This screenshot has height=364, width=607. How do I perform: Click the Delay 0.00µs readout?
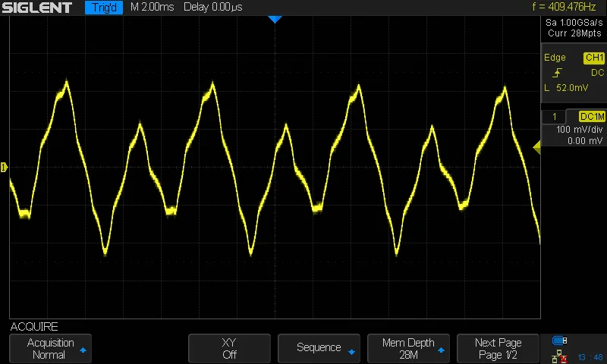point(213,7)
